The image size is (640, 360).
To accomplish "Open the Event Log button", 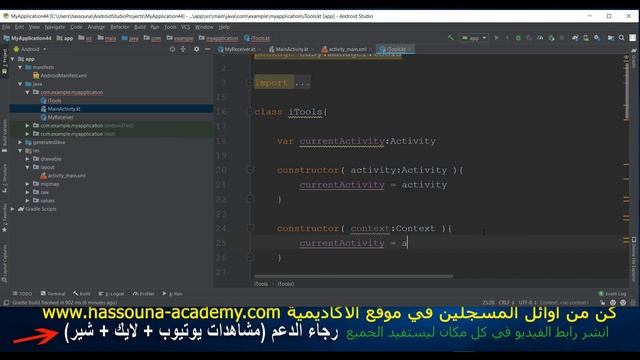I will coord(612,293).
